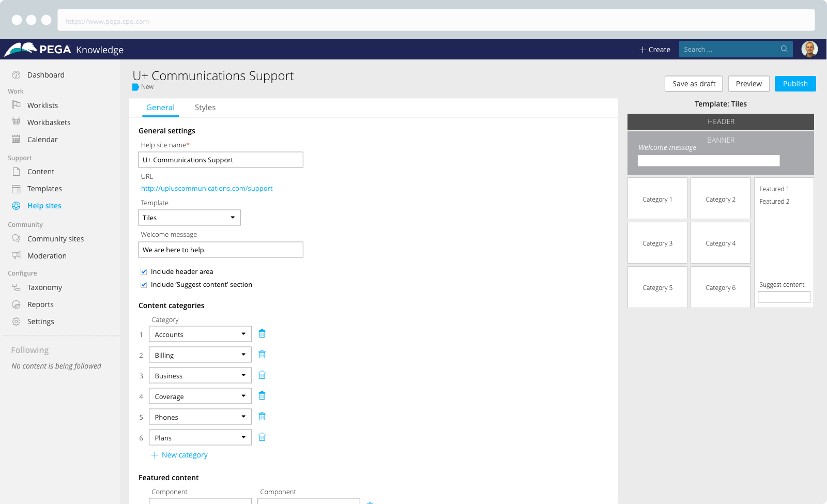Viewport: 827px width, 504px height.
Task: Open Community sites in sidebar
Action: click(55, 239)
